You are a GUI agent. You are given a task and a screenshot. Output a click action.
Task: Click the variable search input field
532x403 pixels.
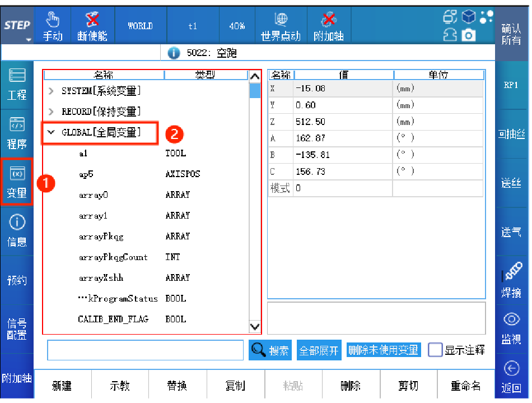[x=146, y=350]
